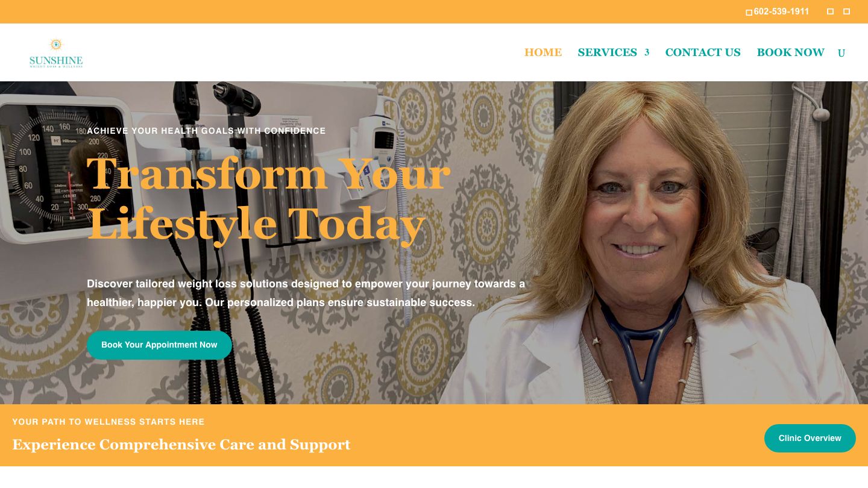Image resolution: width=868 pixels, height=488 pixels.
Task: Expand the Services submenu arrow
Action: pyautogui.click(x=647, y=52)
